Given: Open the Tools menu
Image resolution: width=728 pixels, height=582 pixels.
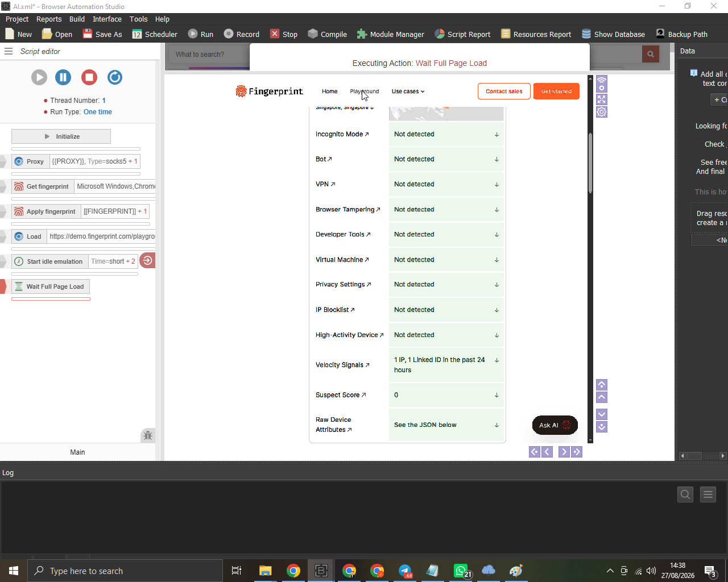Looking at the screenshot, I should point(138,19).
